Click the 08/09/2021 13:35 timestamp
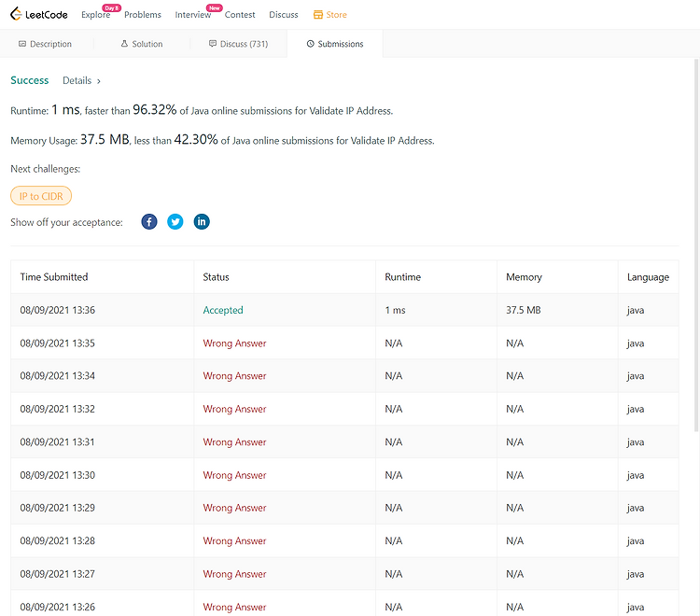The image size is (700, 616). coord(58,343)
